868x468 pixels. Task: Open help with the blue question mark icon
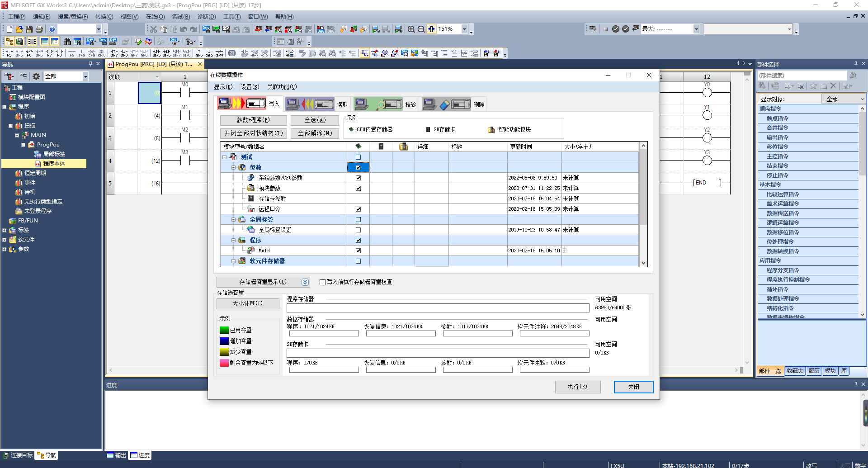pyautogui.click(x=52, y=29)
